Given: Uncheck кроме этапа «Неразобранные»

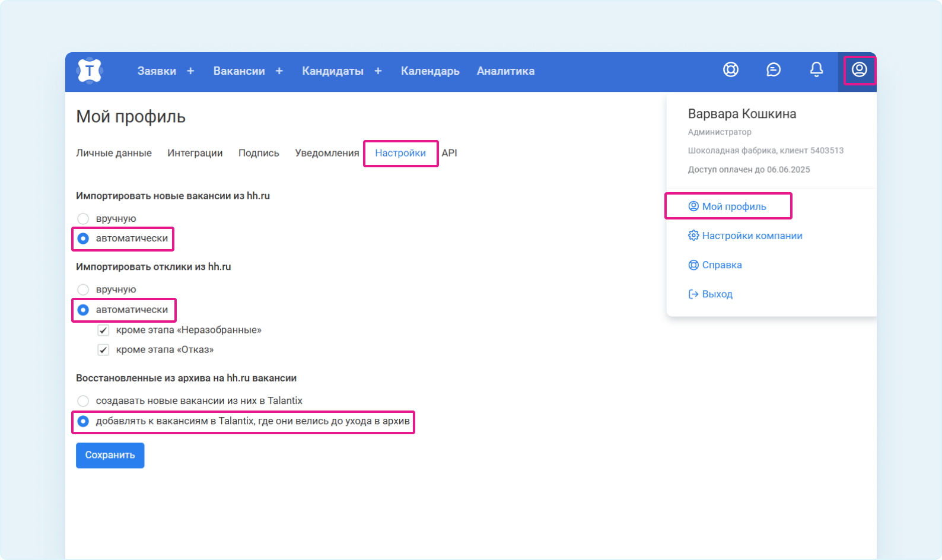Looking at the screenshot, I should click(103, 330).
